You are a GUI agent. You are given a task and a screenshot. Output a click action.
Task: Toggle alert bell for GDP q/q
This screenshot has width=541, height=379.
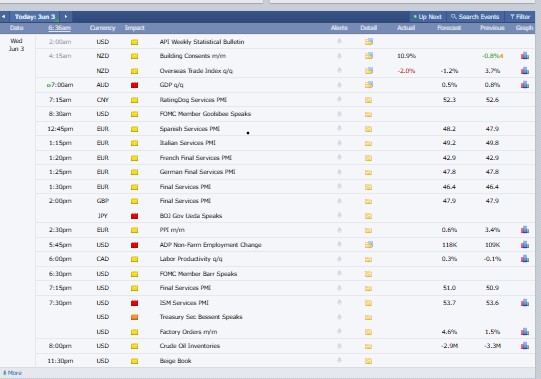click(339, 85)
